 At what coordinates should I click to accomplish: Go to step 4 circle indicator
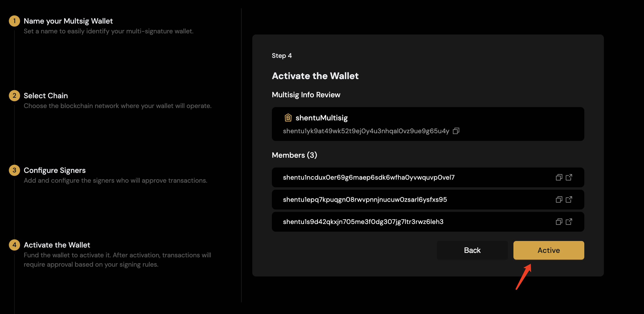click(14, 245)
